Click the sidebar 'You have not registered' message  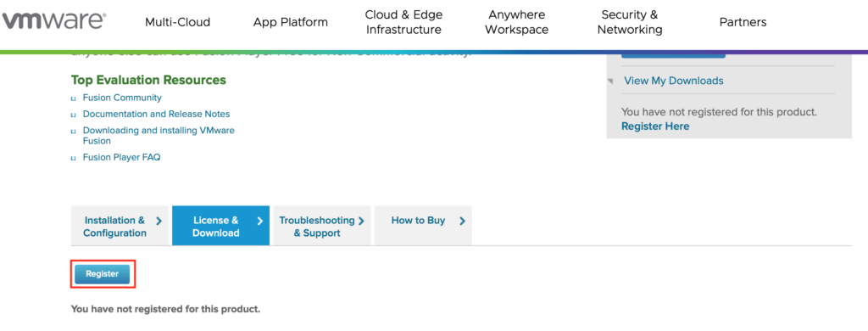pos(719,112)
